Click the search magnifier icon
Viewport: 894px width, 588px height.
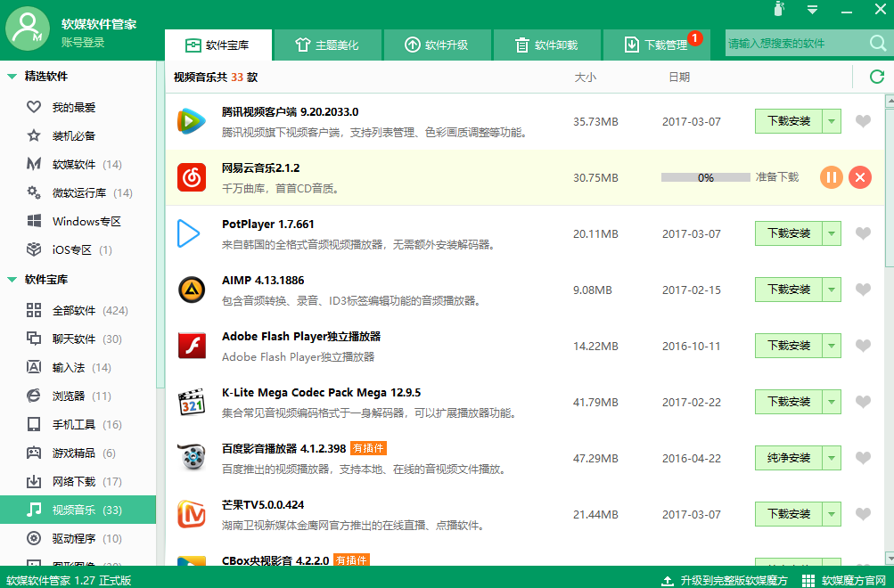click(877, 43)
